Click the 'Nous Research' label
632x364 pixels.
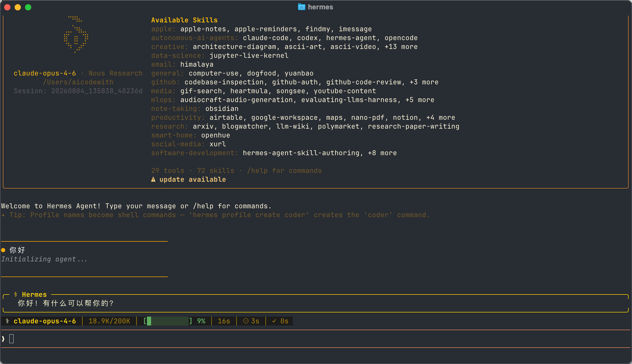click(x=115, y=73)
